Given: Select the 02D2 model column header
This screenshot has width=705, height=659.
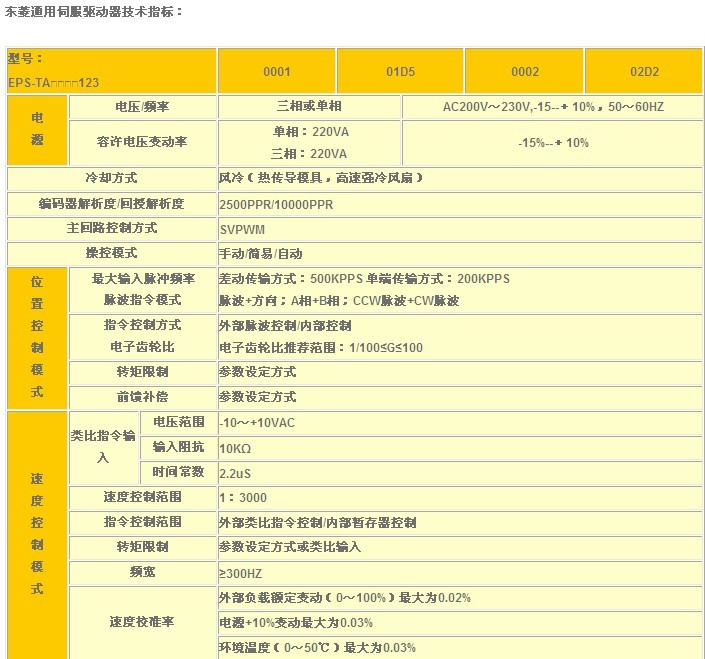Looking at the screenshot, I should tap(644, 71).
